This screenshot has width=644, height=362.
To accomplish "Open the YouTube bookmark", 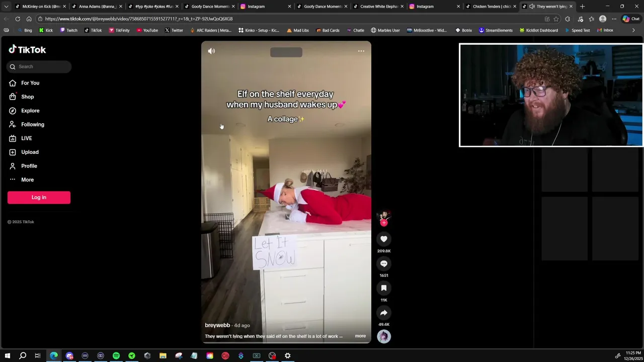I will coord(147,30).
